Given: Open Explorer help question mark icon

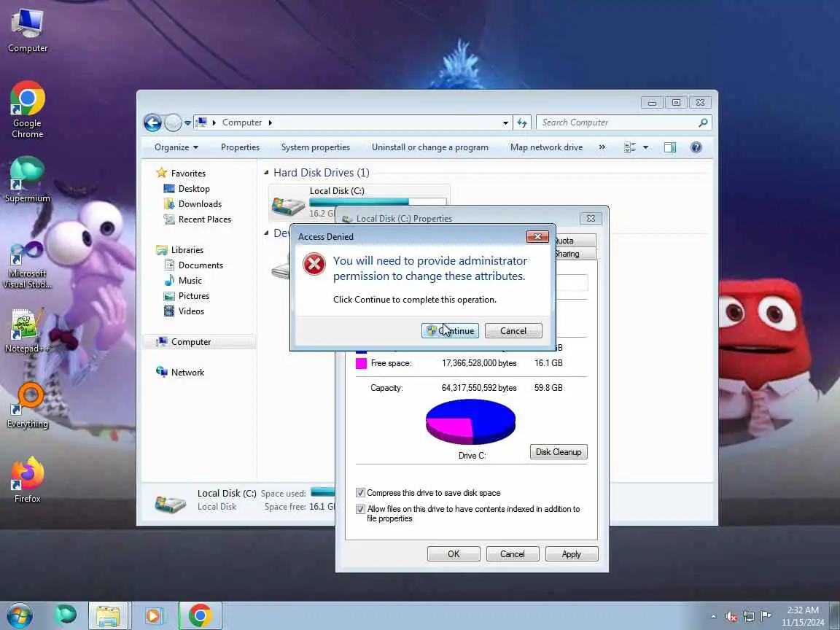Looking at the screenshot, I should (x=696, y=147).
